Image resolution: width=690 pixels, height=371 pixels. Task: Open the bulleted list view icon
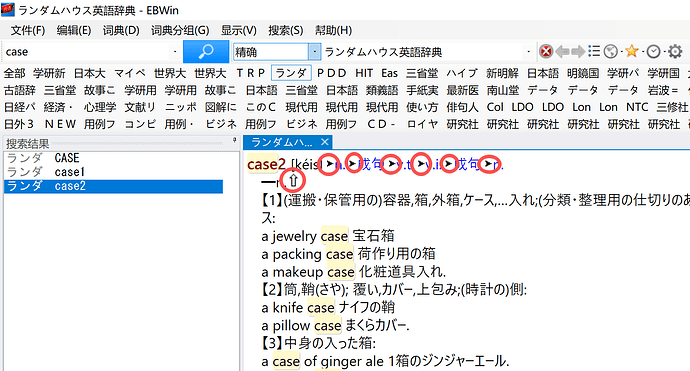[x=594, y=51]
